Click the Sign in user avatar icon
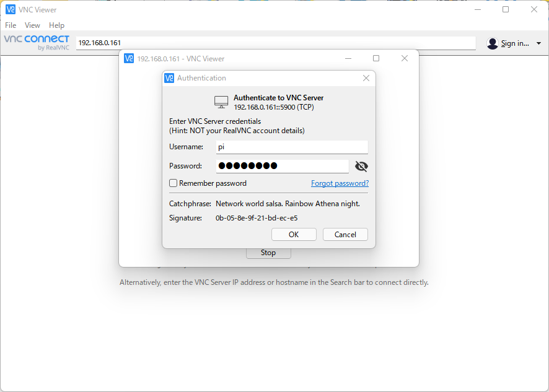Screen dimensions: 549x392 tap(492, 43)
